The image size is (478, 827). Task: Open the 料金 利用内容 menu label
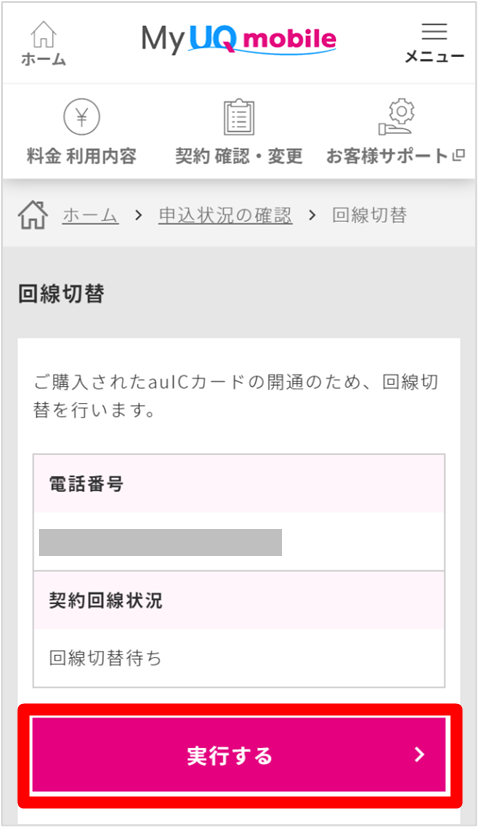coord(82,156)
